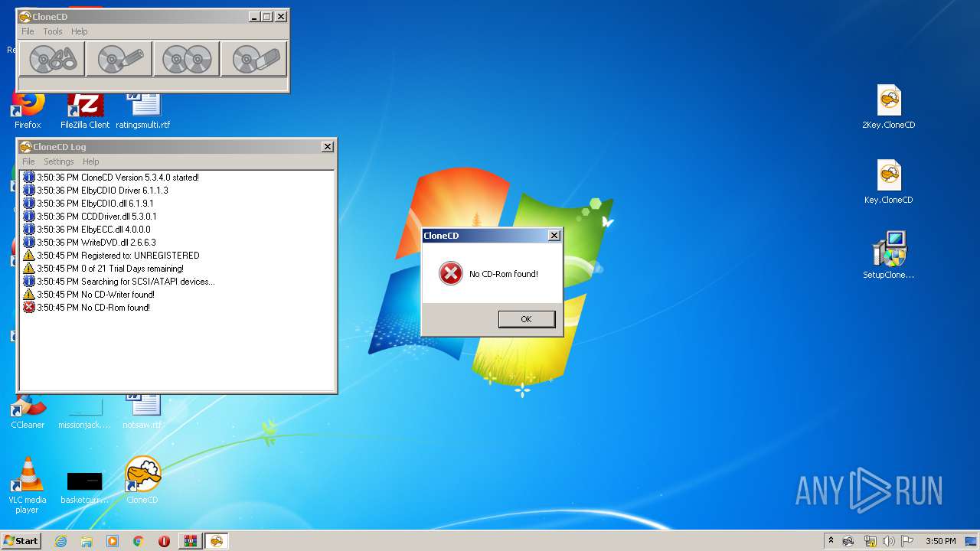Select log line '0 of 21 Trial Days remaining!'
This screenshot has height=551, width=980.
[103, 269]
